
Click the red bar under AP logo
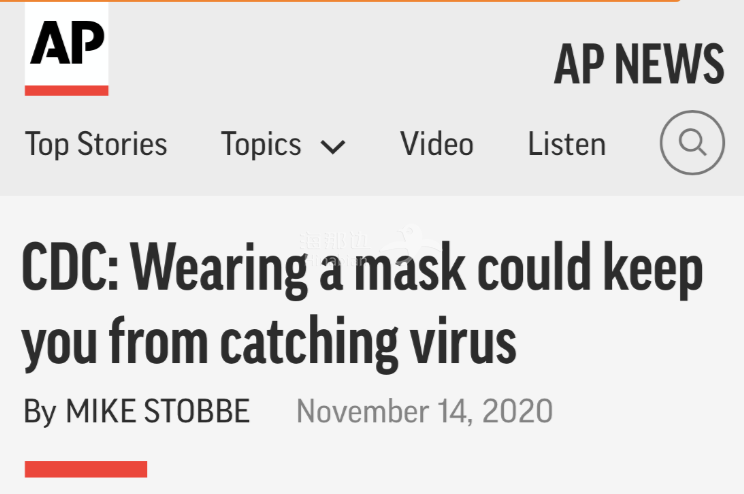click(x=66, y=90)
